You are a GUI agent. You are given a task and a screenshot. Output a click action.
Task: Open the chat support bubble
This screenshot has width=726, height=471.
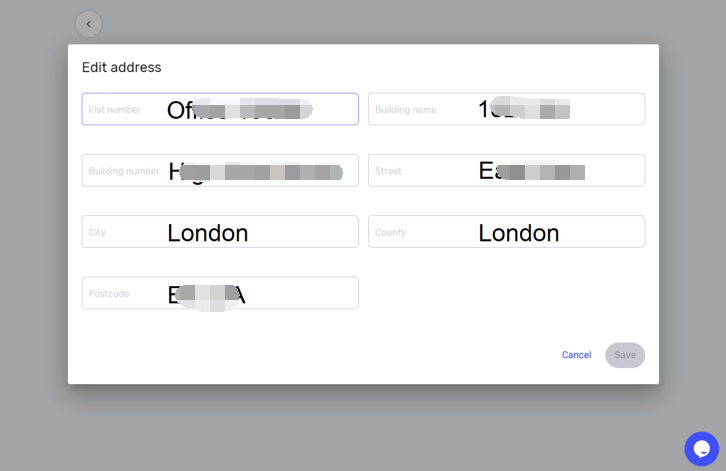pos(701,448)
